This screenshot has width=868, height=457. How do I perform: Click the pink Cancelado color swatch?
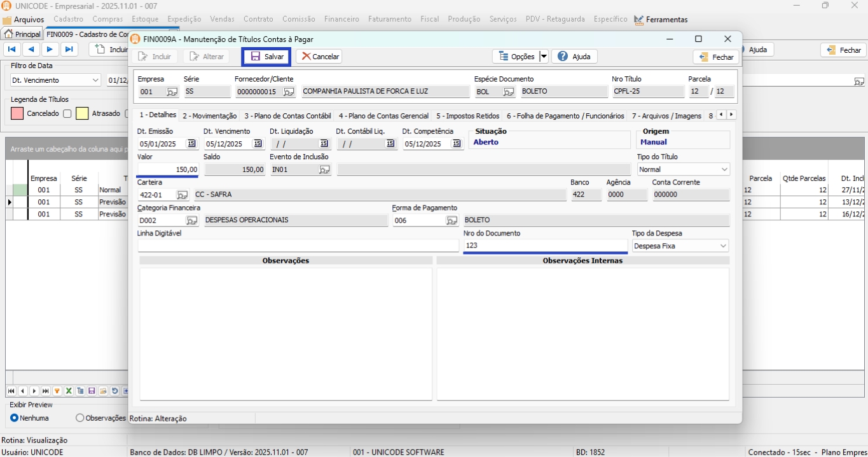pyautogui.click(x=17, y=114)
